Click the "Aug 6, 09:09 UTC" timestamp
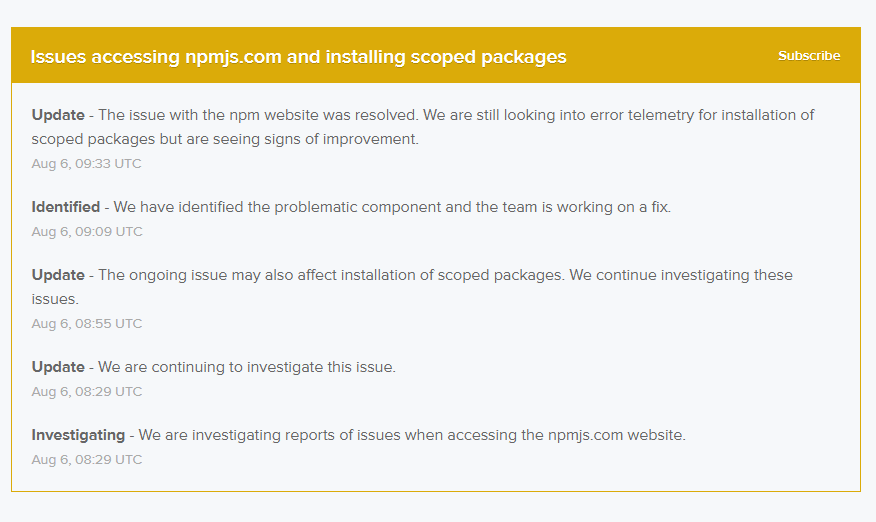The width and height of the screenshot is (876, 522). pos(87,232)
